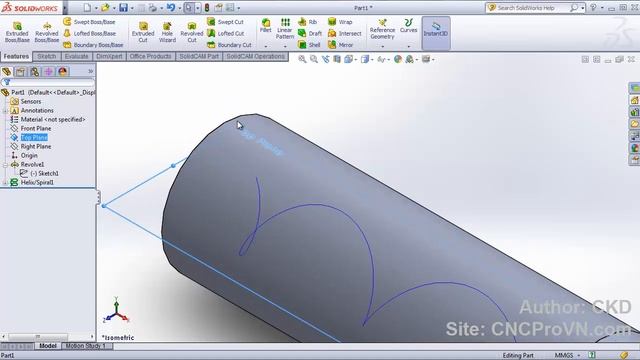Image resolution: width=640 pixels, height=360 pixels.
Task: Open the Evaluate tab
Action: pos(76,56)
